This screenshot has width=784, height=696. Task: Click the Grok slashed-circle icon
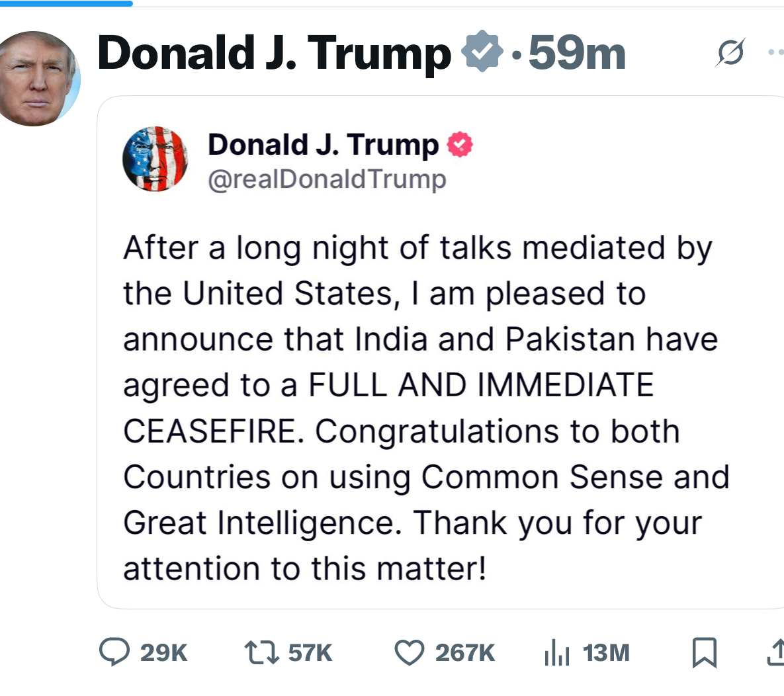point(730,53)
